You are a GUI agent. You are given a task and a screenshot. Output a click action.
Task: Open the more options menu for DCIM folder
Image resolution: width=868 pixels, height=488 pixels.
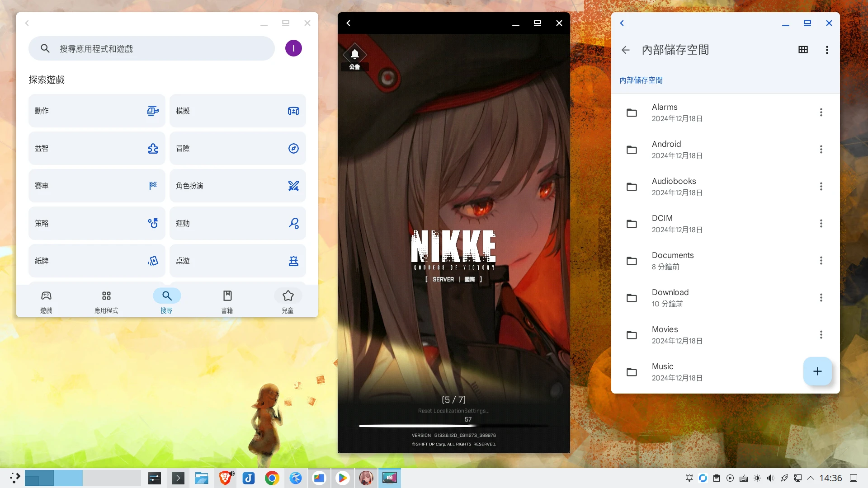click(x=821, y=224)
